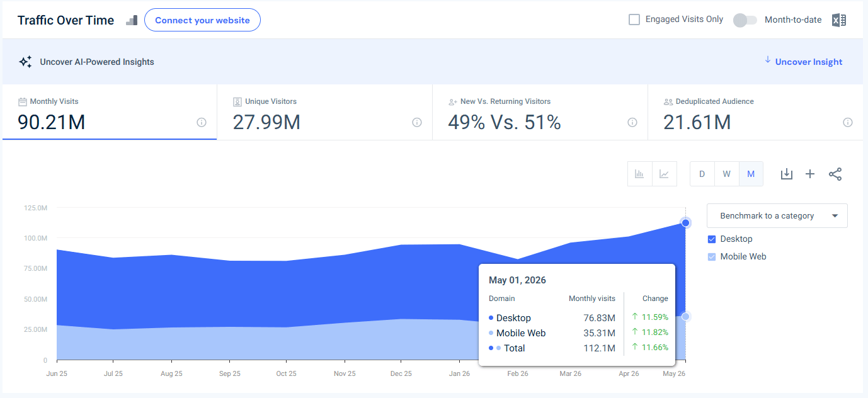The width and height of the screenshot is (868, 398).
Task: Click the 90.21M Monthly Visits value
Action: (52, 122)
